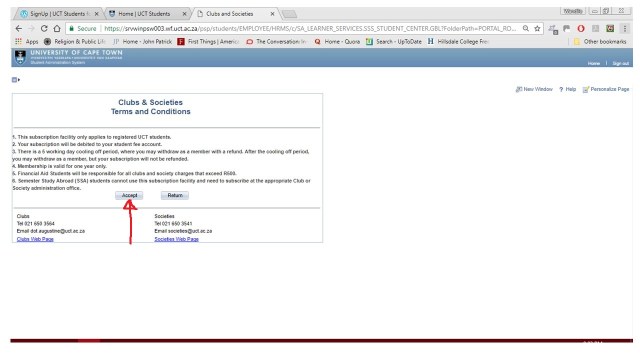The height and width of the screenshot is (360, 640).
Task: Open the Evernote elephant extension
Action: click(567, 29)
